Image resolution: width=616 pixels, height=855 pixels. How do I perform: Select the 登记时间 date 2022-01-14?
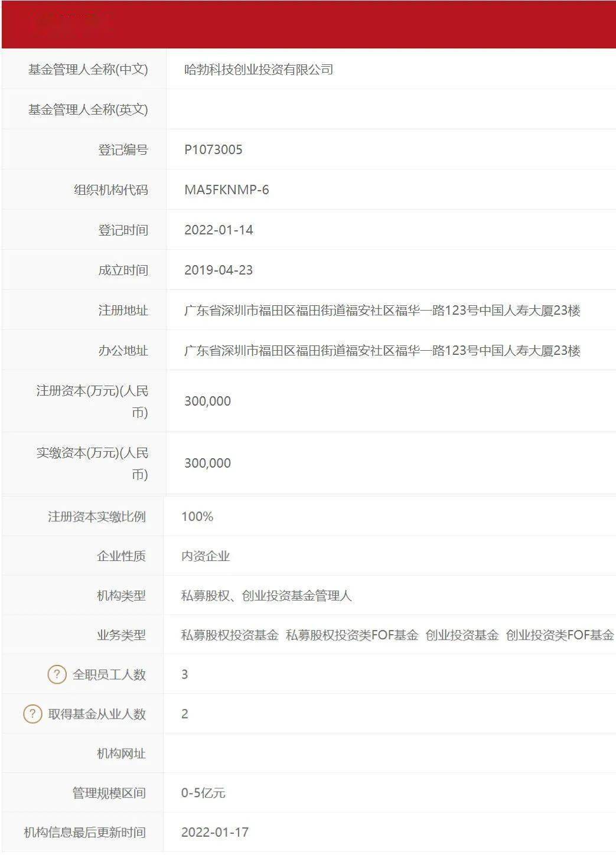click(x=217, y=230)
